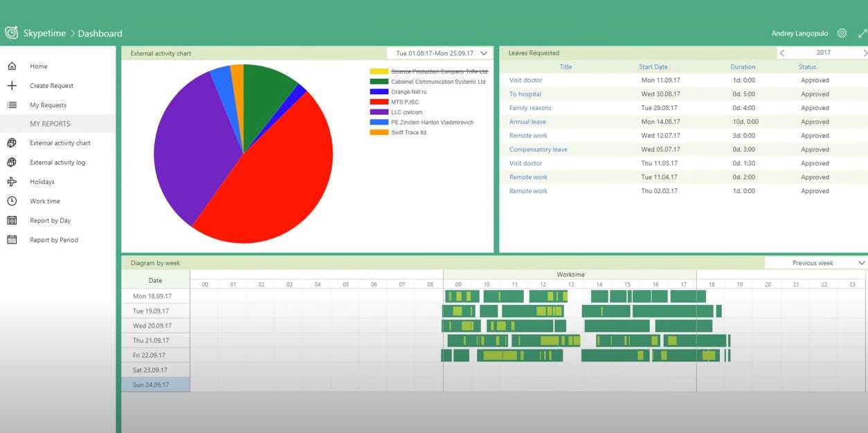Open Visit doctor leave from 11.09.17

pyautogui.click(x=525, y=80)
